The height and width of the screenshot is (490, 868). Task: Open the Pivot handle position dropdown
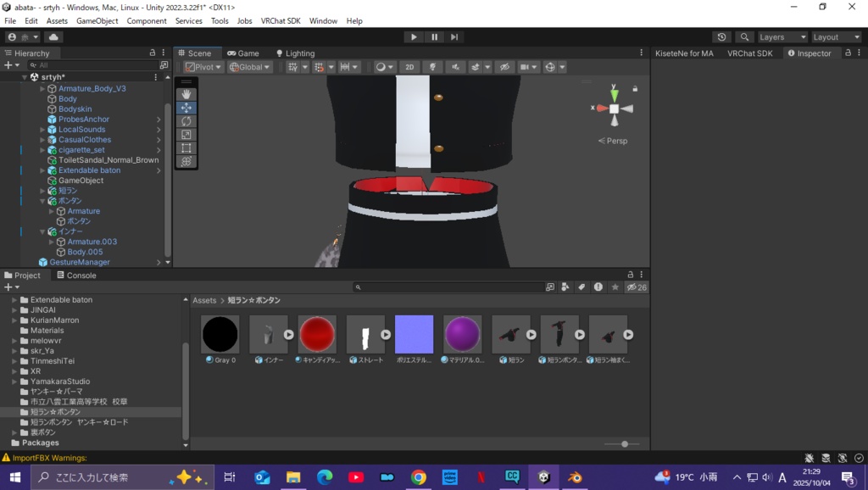point(203,67)
